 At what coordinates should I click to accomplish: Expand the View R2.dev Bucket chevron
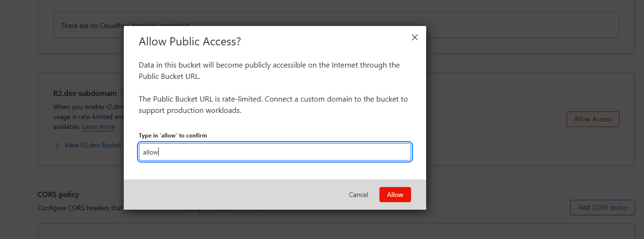click(x=57, y=145)
